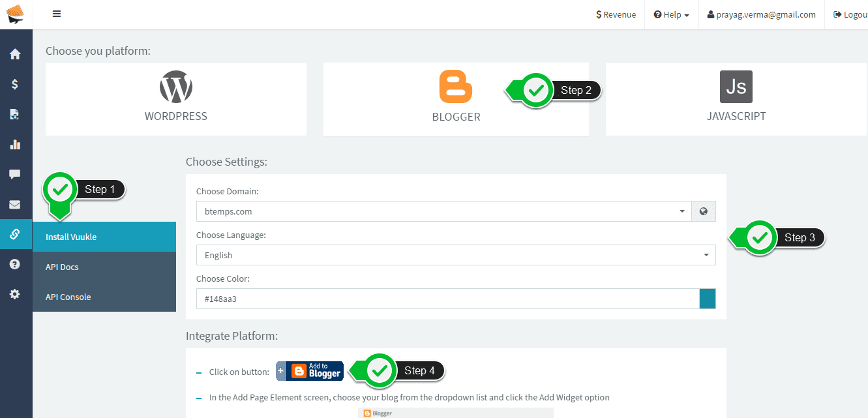Click the document report sidebar icon

click(15, 114)
